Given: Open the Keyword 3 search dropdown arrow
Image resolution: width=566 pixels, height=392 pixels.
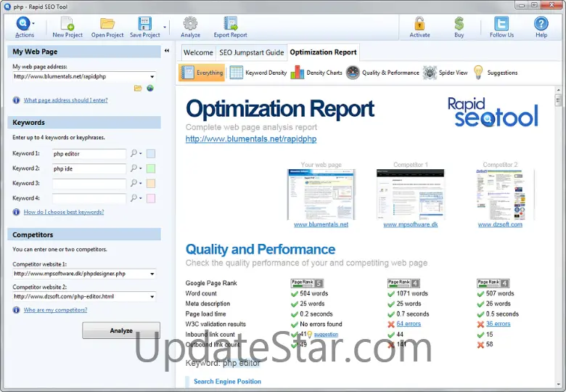Looking at the screenshot, I should (x=141, y=183).
